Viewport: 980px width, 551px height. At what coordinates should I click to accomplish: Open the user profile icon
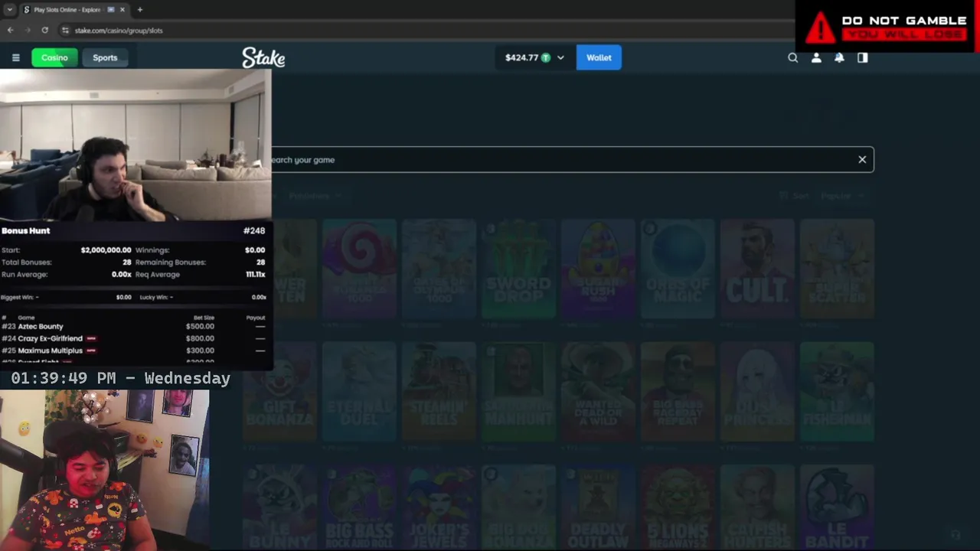tap(816, 57)
